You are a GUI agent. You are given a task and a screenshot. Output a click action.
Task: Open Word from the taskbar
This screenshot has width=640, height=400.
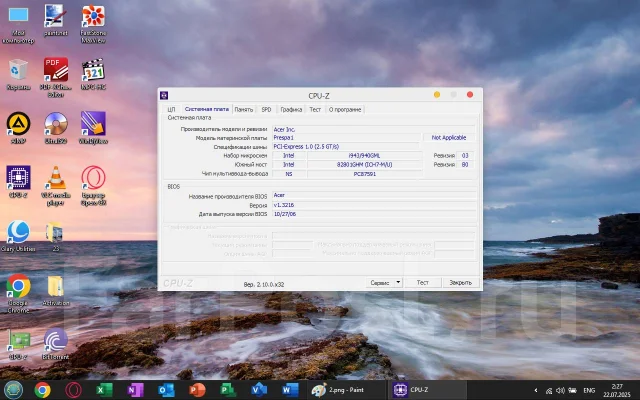[290, 390]
